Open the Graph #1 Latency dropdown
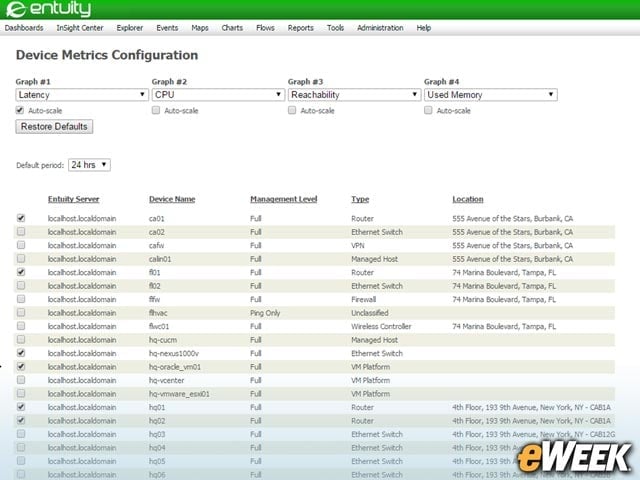640x480 pixels. [x=82, y=95]
